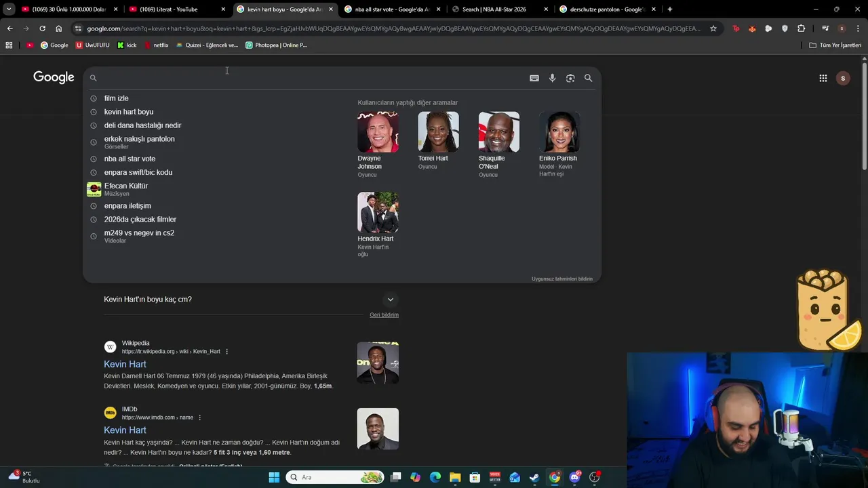Open the browser extensions puzzle menu

[x=801, y=28]
